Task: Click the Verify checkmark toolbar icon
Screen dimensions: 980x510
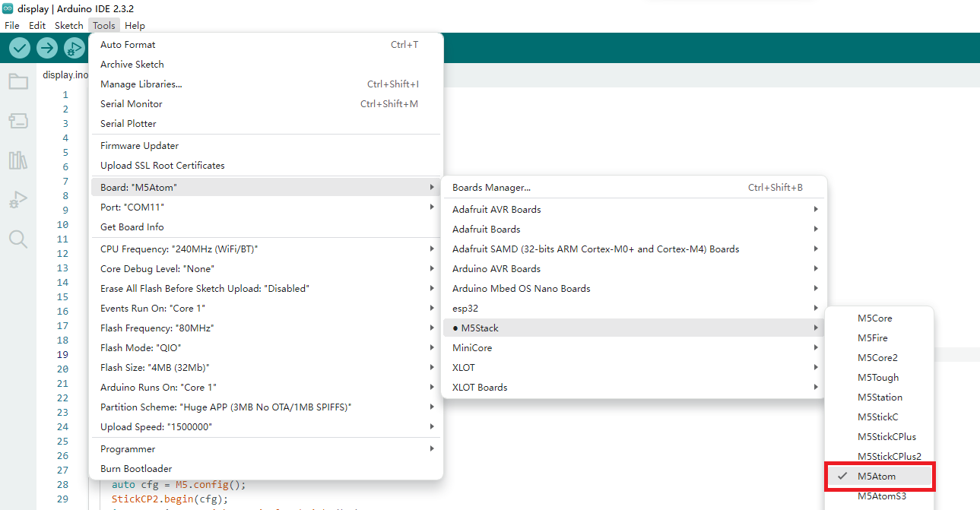Action: [x=20, y=48]
